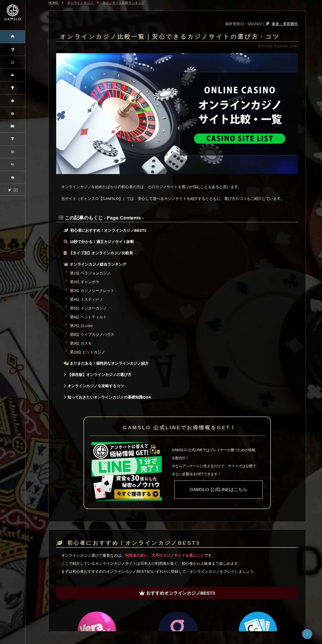Jump to 第2位 ギャンボラ
The width and height of the screenshot is (322, 644).
[x=85, y=282]
